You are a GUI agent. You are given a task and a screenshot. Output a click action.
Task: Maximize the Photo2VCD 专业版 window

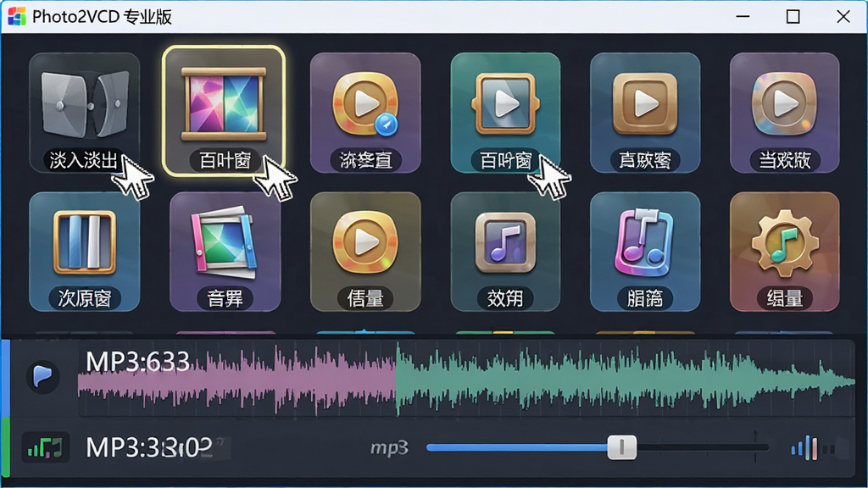793,17
